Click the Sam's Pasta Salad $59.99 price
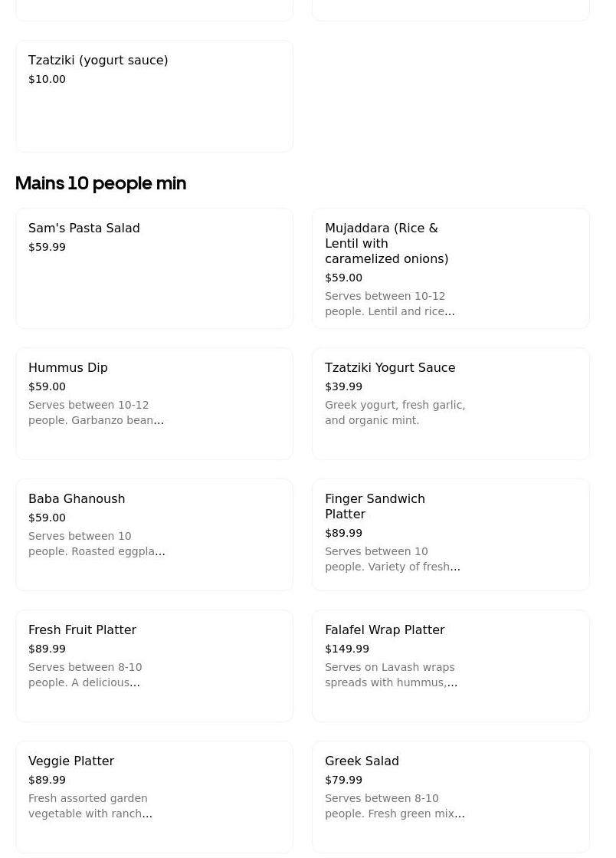 coord(47,247)
